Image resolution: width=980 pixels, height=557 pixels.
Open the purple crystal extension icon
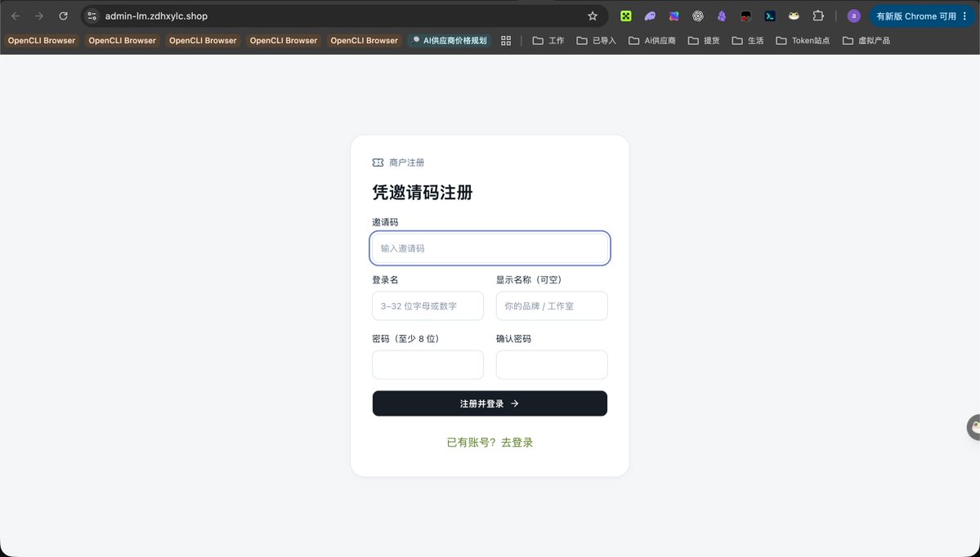pyautogui.click(x=722, y=16)
